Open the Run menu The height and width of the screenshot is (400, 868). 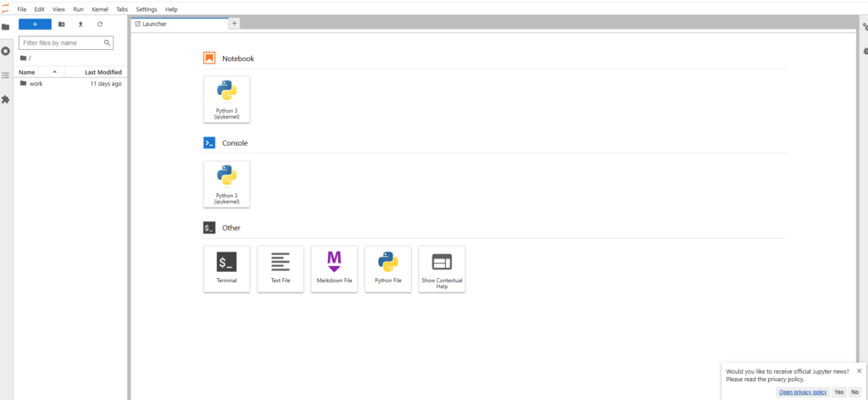(79, 9)
